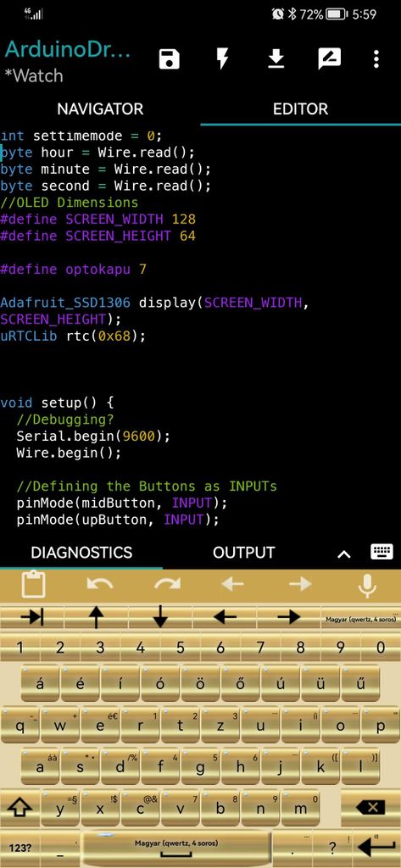Tap the z key on the keyboard
This screenshot has height=868, width=401.
click(x=220, y=726)
